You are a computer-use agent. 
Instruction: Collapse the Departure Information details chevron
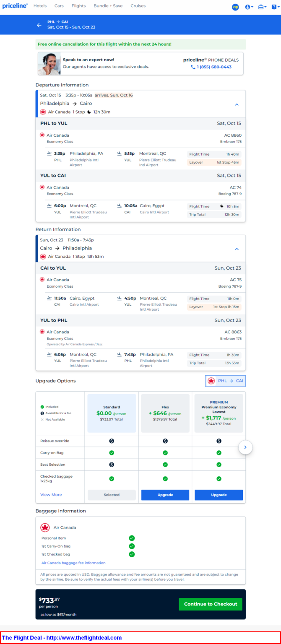(x=237, y=104)
